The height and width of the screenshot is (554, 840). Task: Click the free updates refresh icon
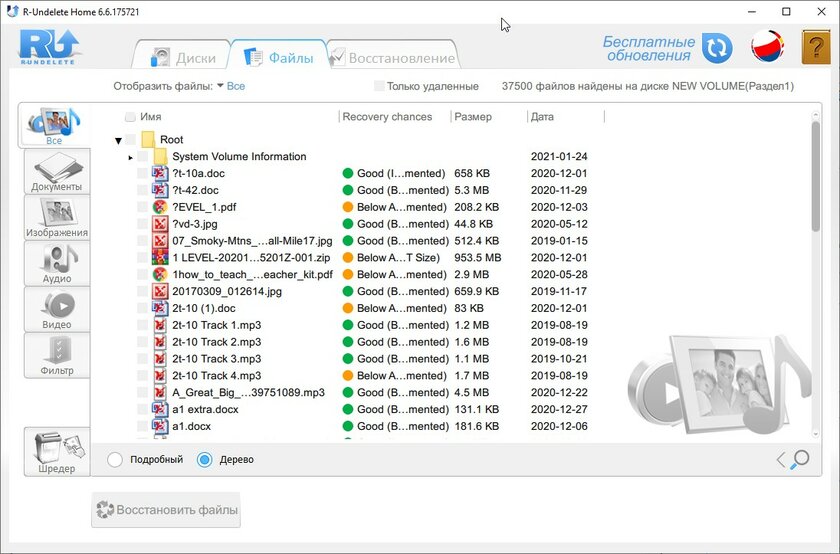[717, 48]
